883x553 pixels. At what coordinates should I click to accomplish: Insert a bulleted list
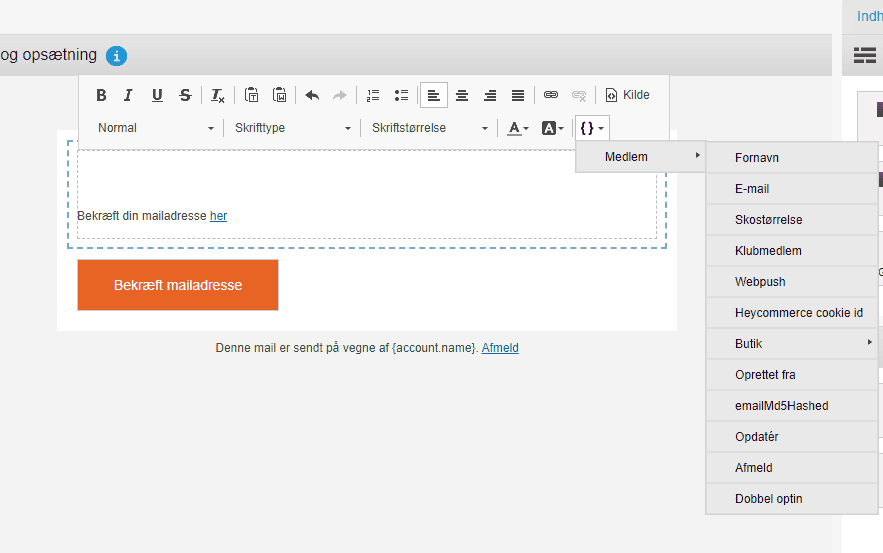(x=401, y=96)
